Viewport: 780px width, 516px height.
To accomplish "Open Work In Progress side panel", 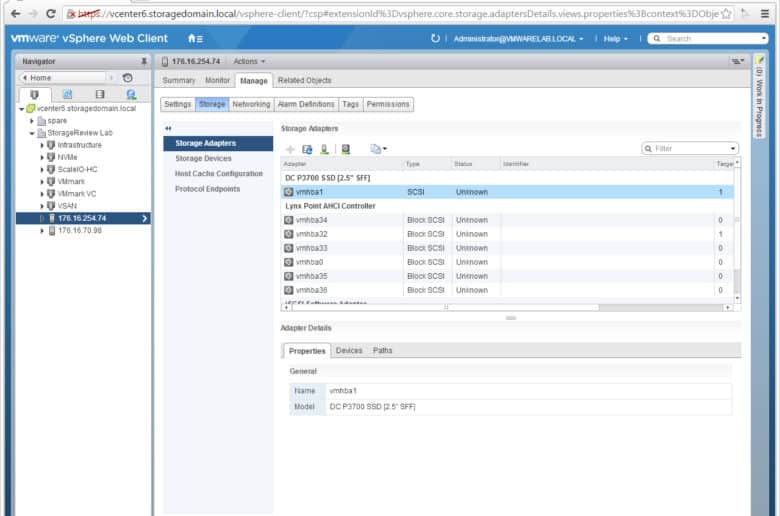I will [x=759, y=96].
